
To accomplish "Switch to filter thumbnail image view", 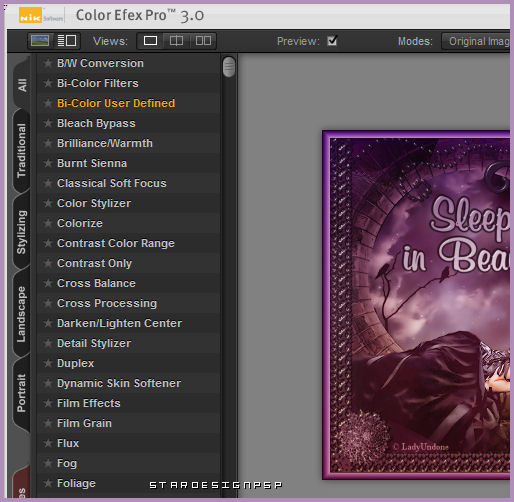I will 40,41.
